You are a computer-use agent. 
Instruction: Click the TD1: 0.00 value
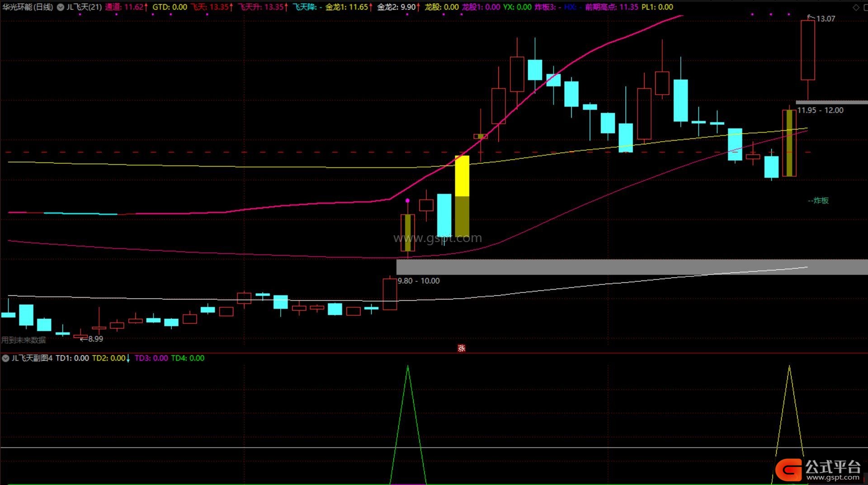pyautogui.click(x=72, y=358)
